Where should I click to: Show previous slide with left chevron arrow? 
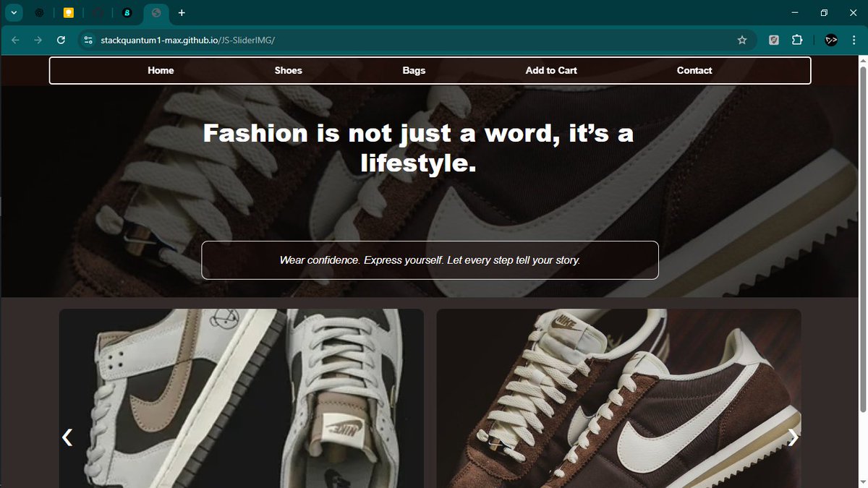(67, 437)
